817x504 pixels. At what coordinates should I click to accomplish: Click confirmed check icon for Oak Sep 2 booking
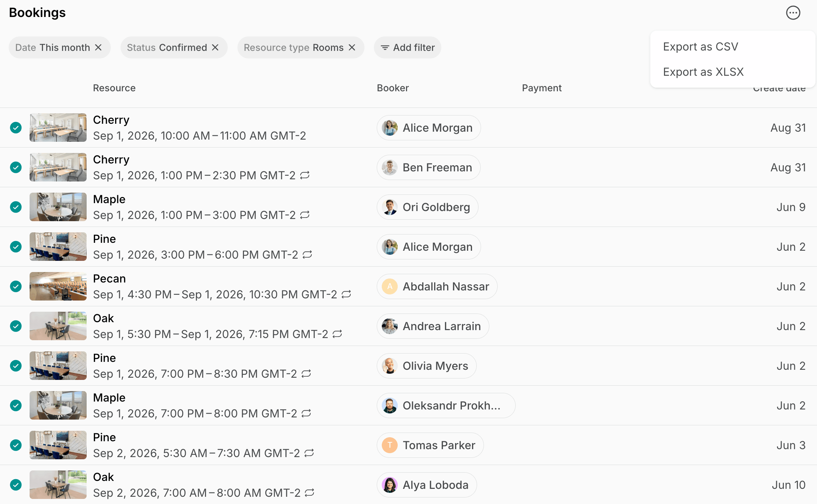16,485
